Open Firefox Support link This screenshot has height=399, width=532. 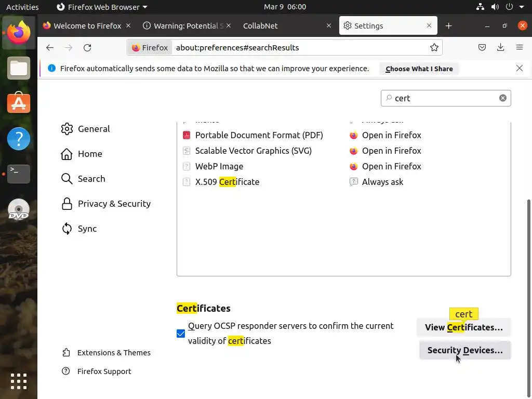(x=104, y=371)
